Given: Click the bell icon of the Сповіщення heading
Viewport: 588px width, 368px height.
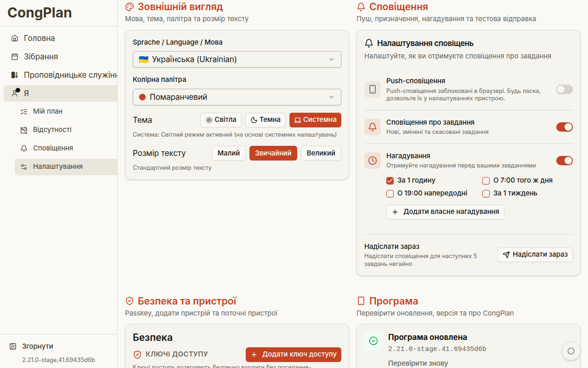Looking at the screenshot, I should click(361, 7).
